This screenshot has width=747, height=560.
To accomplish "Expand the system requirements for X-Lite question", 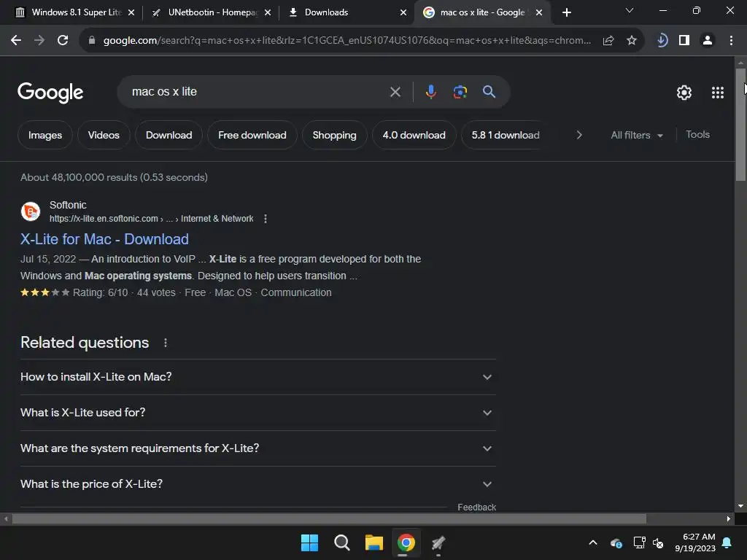I will [258, 448].
